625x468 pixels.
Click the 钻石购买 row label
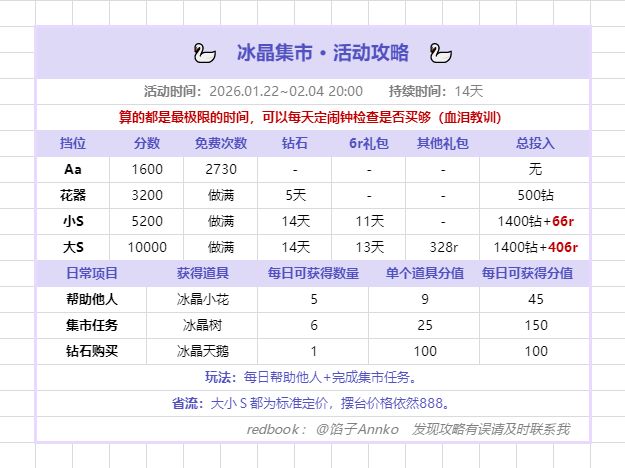point(92,351)
